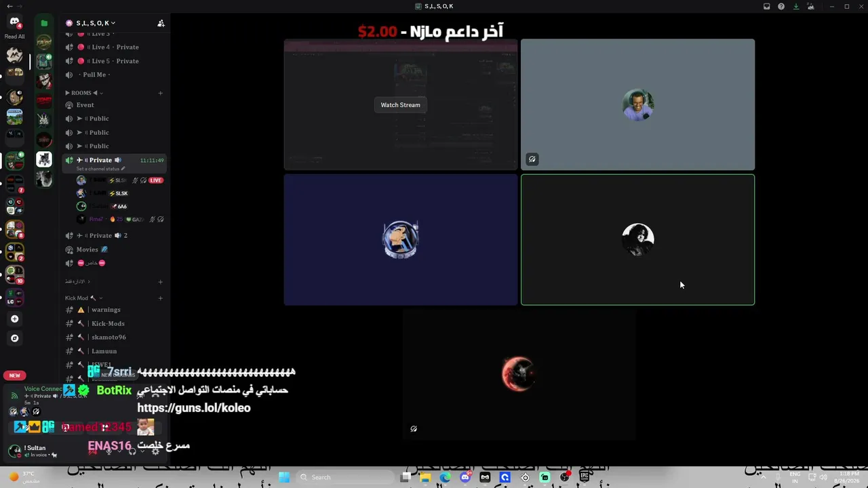Open the wheelchair server icon in folder
This screenshot has width=868, height=488.
coord(44,159)
